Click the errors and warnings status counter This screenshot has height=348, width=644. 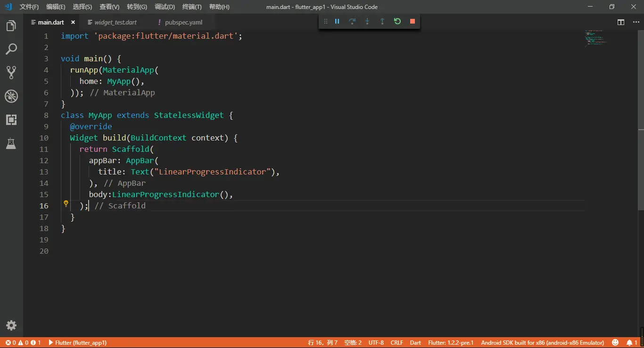[x=23, y=343]
